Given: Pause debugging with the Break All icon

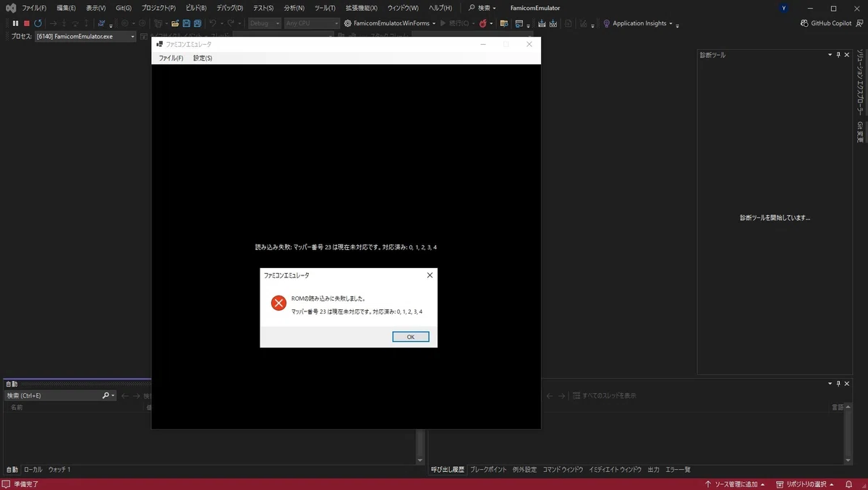Looking at the screenshot, I should click(15, 23).
